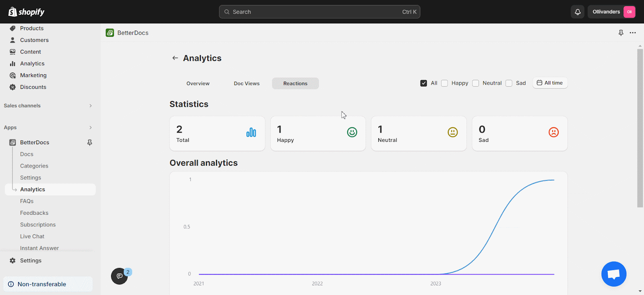Click the Total statistics card
Screen dimensions: 644x295
[217, 133]
